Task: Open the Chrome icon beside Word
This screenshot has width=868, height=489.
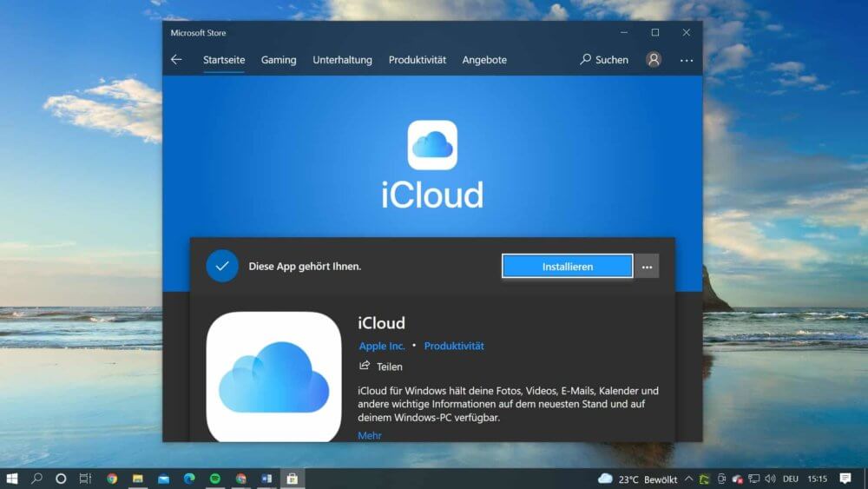Action: pos(240,479)
